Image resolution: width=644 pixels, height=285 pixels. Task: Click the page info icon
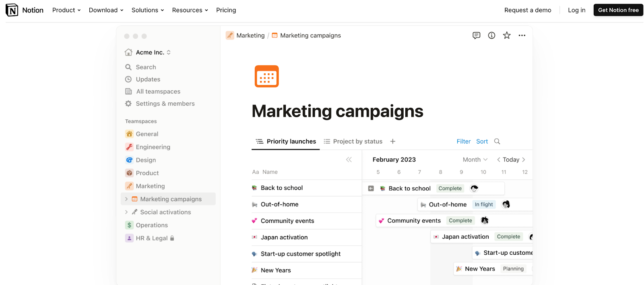[x=491, y=35]
